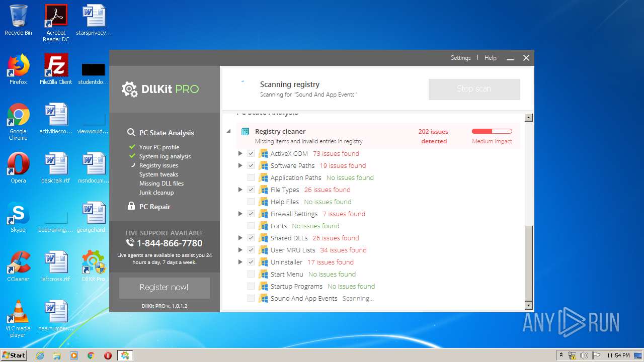Click the DllKit taskbar button
Viewport: 644px width, 362px height.
(x=125, y=355)
